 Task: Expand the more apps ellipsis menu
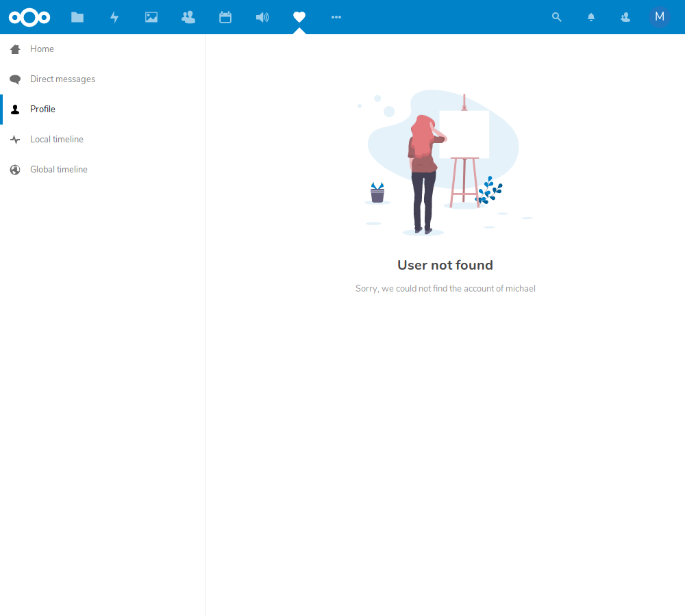[x=336, y=17]
